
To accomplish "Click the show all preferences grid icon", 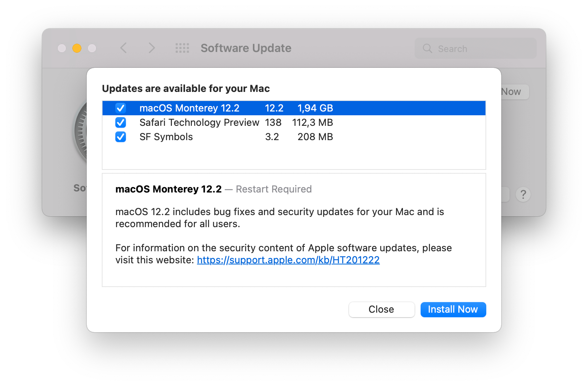I will click(182, 48).
